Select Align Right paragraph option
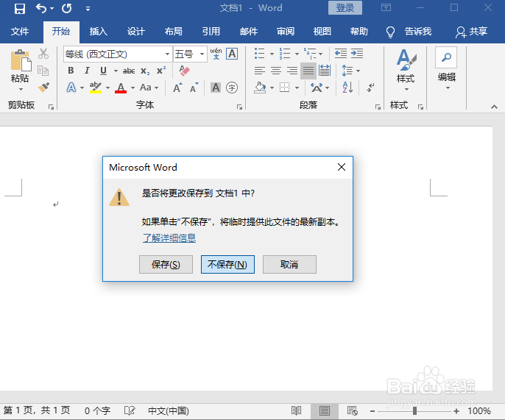Image resolution: width=505 pixels, height=420 pixels. tap(292, 71)
